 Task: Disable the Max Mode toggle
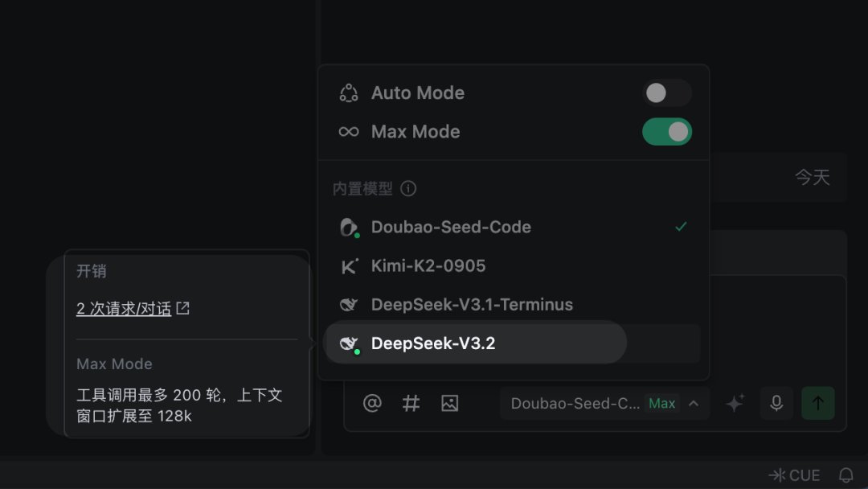coord(666,132)
